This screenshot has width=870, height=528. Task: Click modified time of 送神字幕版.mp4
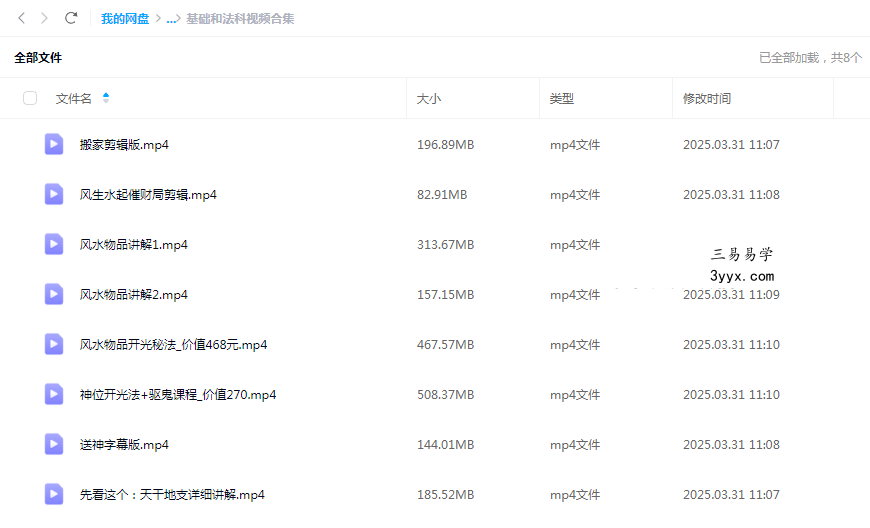[x=731, y=444]
